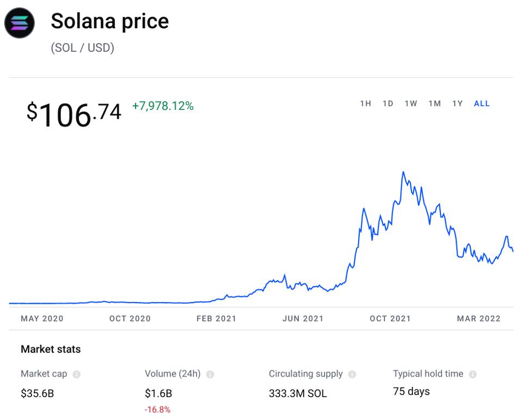The height and width of the screenshot is (420, 522).
Task: Click the OCT 2021 axis label
Action: pyautogui.click(x=390, y=318)
